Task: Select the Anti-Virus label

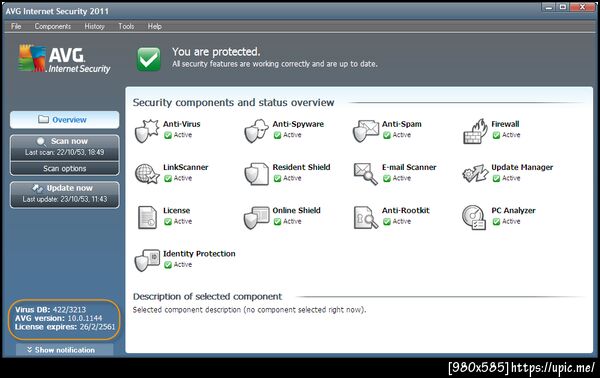Action: pyautogui.click(x=182, y=124)
